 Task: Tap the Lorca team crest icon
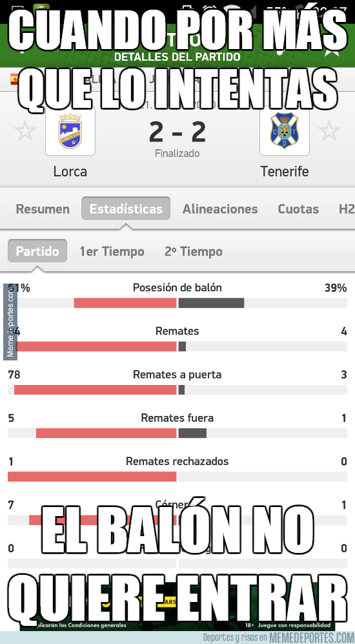[70, 131]
